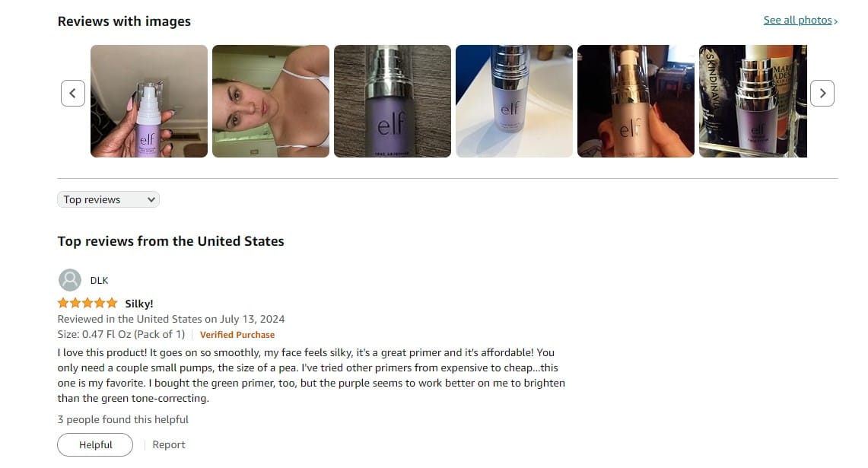Click the next arrow in review images carousel

pyautogui.click(x=822, y=93)
